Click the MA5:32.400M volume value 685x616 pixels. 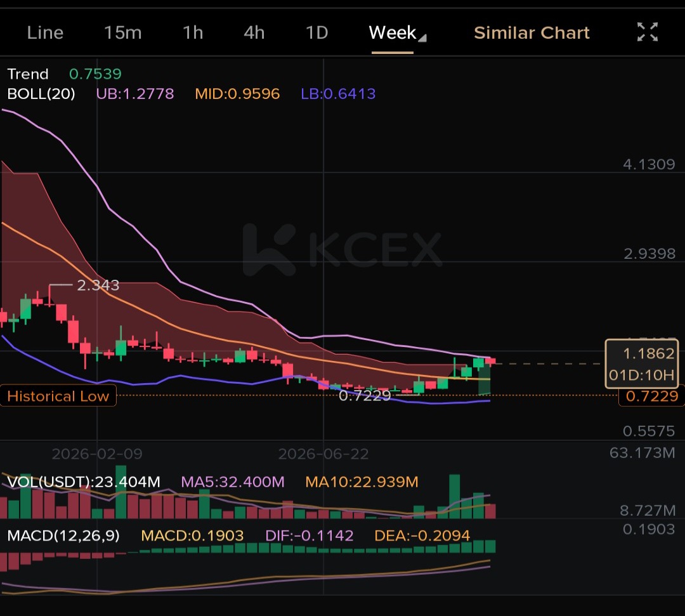click(232, 482)
